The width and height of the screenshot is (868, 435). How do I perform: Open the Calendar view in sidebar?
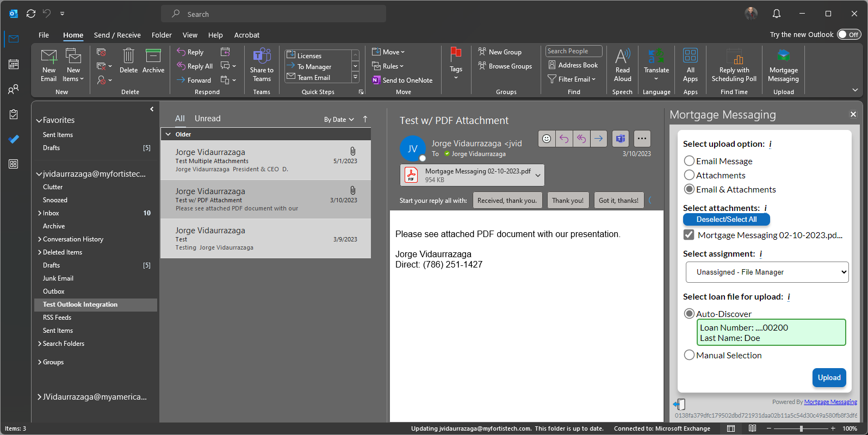click(14, 64)
